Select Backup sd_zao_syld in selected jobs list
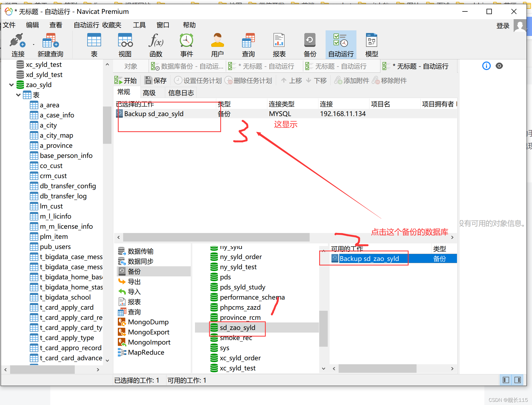The width and height of the screenshot is (532, 405). [286, 114]
